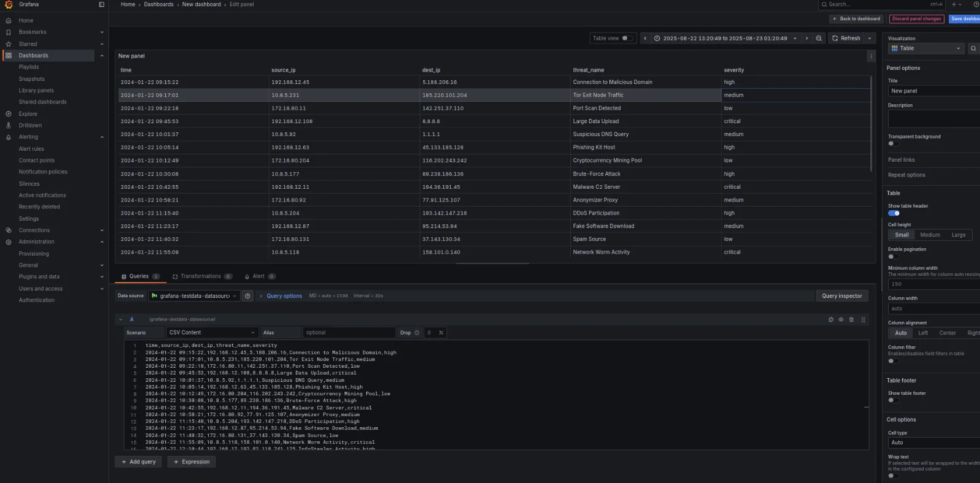Open the panel menu three-dots icon
The height and width of the screenshot is (483, 980).
point(871,56)
